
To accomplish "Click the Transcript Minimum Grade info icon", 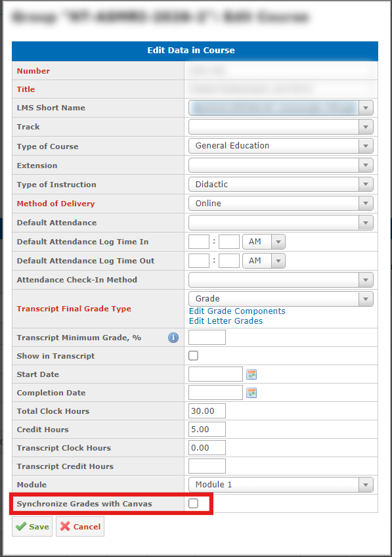I will click(173, 338).
